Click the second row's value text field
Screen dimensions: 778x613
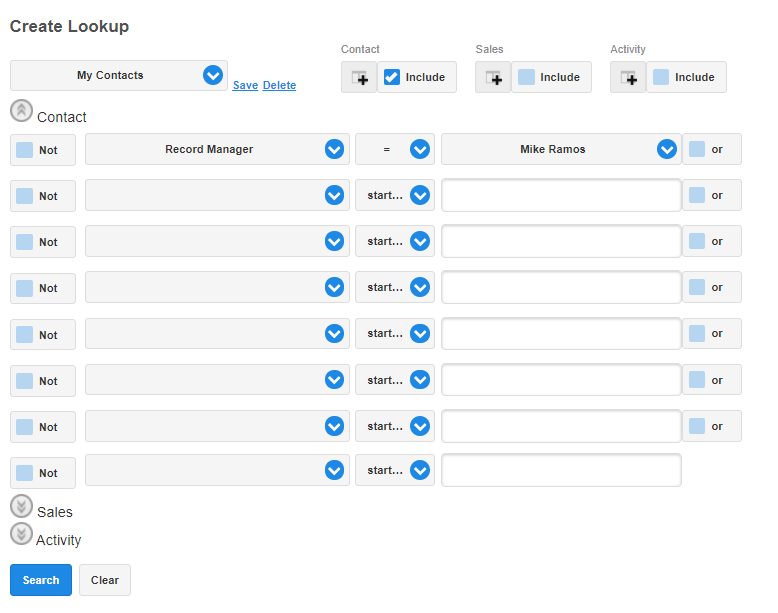coord(561,196)
